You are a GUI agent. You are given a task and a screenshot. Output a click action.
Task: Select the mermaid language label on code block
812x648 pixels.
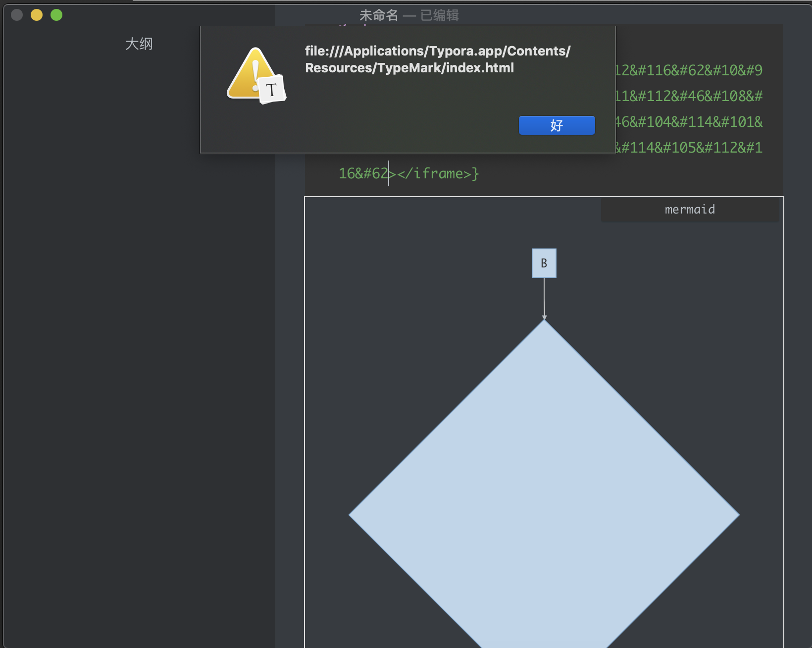689,209
